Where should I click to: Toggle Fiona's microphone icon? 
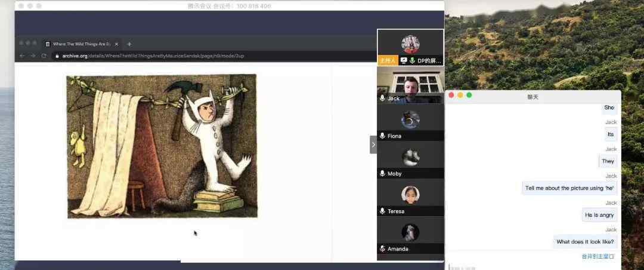pyautogui.click(x=382, y=136)
